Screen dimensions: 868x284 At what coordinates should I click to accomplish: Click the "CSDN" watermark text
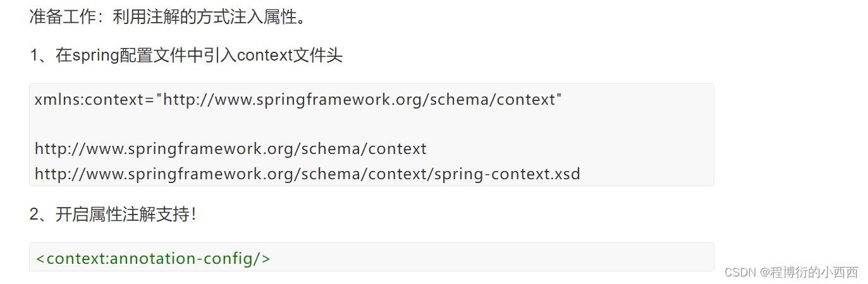tap(740, 272)
